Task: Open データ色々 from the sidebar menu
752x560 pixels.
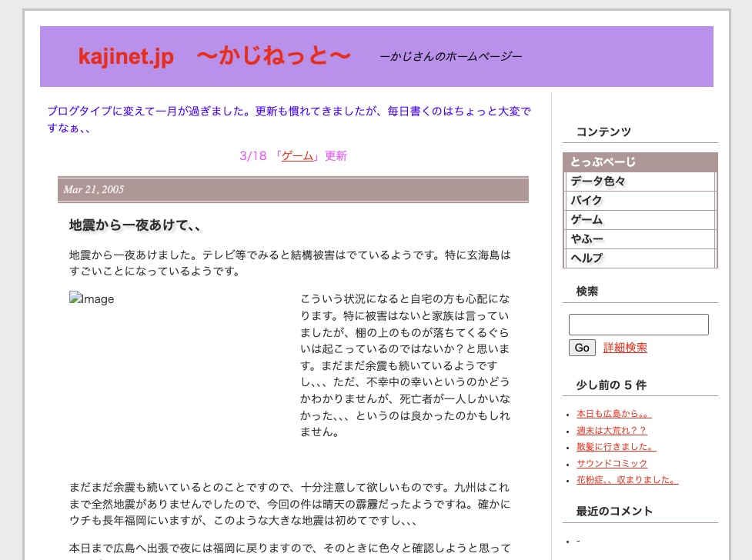Action: tap(598, 182)
